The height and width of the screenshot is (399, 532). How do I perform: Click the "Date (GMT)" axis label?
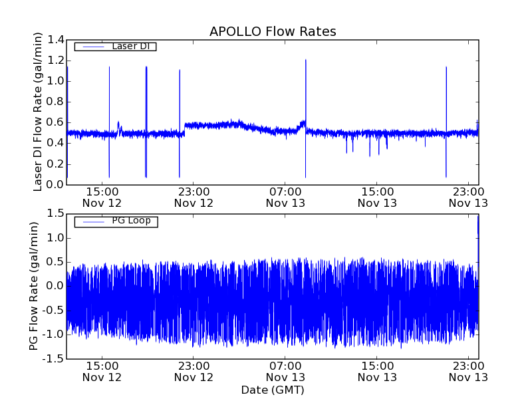[273, 390]
